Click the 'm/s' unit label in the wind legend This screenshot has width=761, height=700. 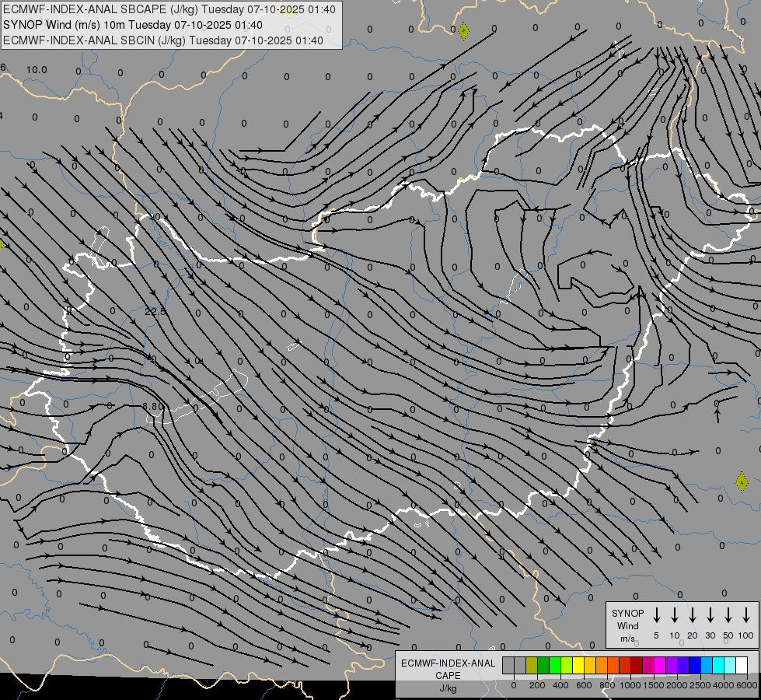point(627,639)
